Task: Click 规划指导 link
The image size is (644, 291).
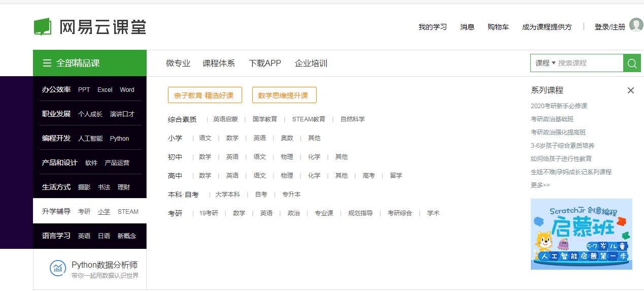Action: (360, 213)
